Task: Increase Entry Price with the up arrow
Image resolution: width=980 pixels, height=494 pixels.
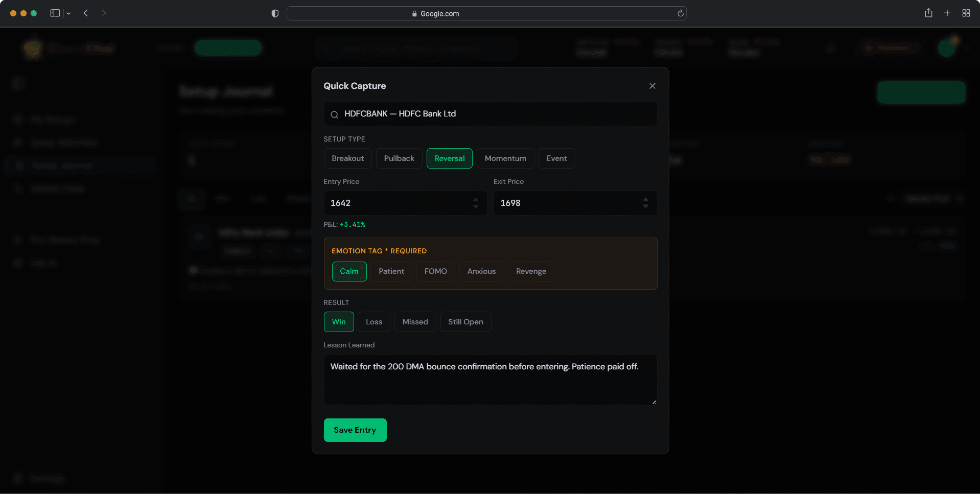Action: click(476, 200)
